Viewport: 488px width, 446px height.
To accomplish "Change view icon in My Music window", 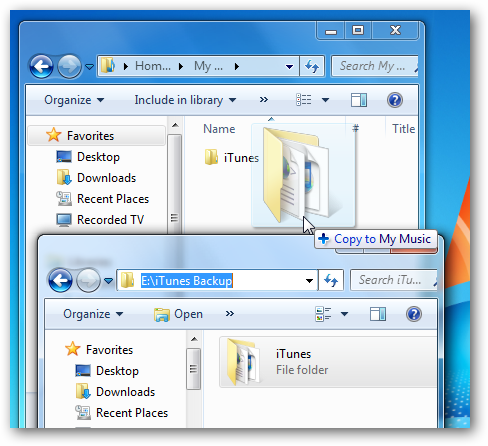I will point(304,100).
